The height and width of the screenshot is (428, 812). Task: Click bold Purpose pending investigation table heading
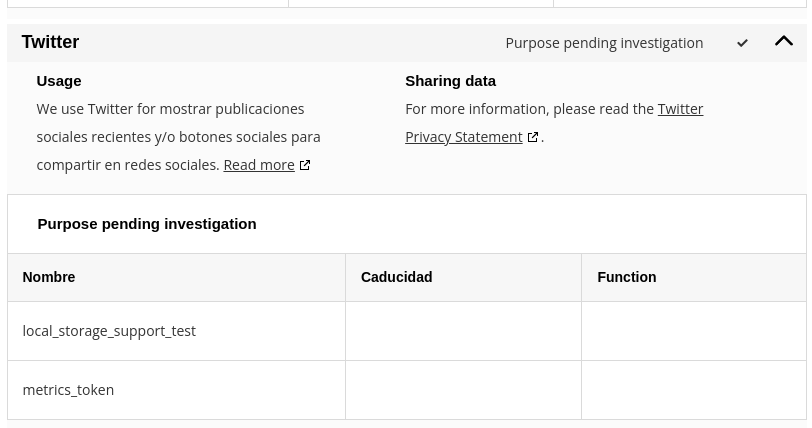click(147, 224)
